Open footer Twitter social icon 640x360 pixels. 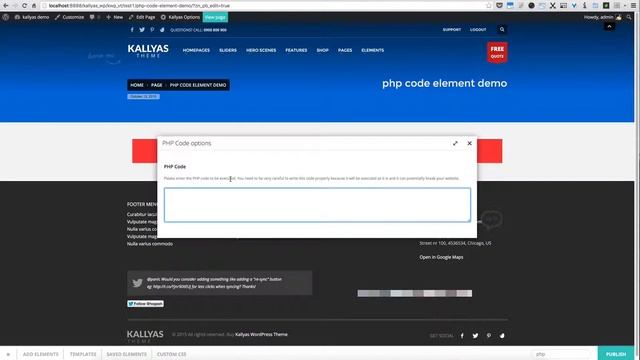click(475, 336)
